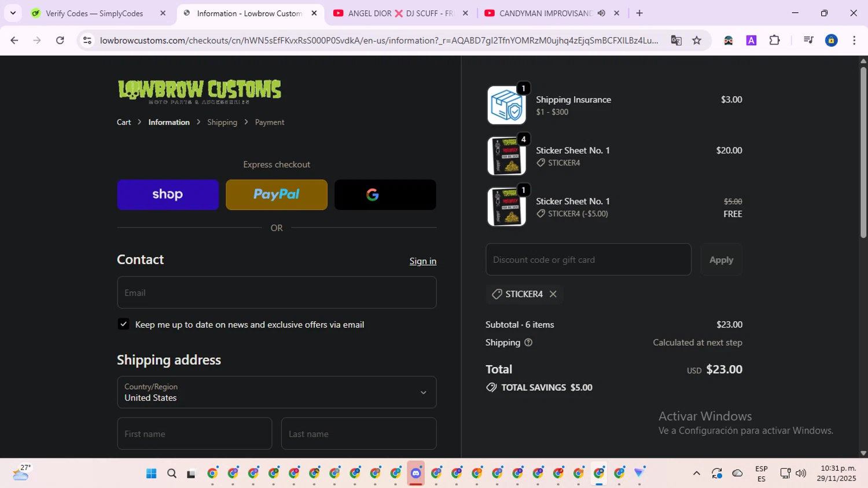Close the Verify Codes tab
This screenshot has width=868, height=488.
pyautogui.click(x=163, y=13)
